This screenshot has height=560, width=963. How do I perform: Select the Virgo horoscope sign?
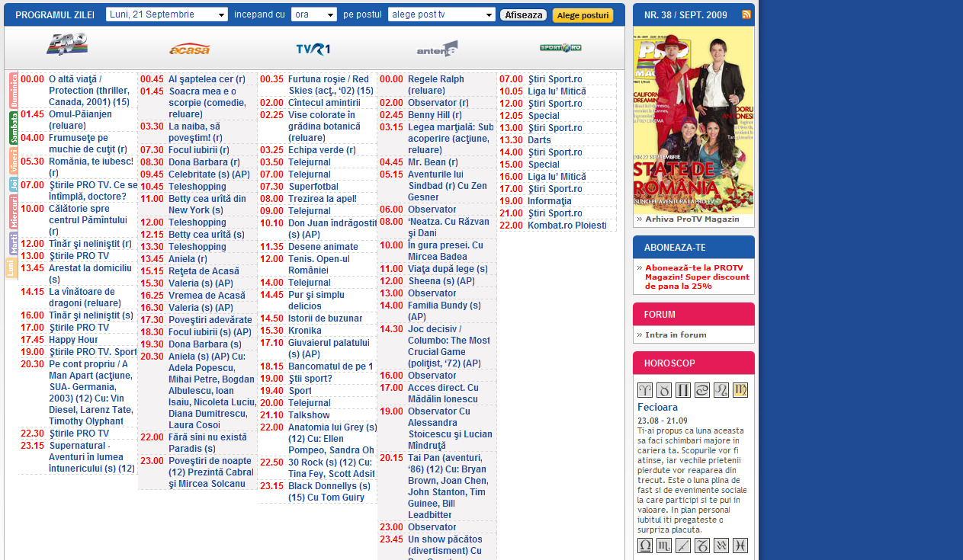click(740, 390)
